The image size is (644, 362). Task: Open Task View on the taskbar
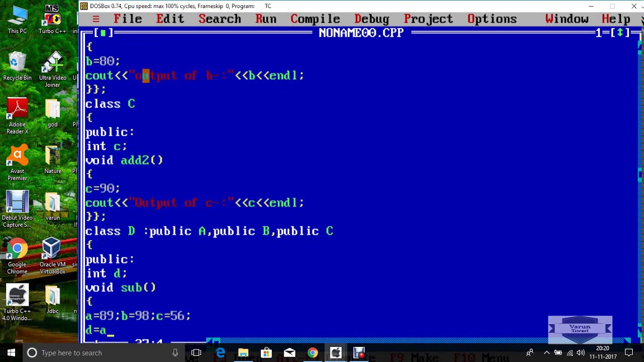pyautogui.click(x=196, y=353)
